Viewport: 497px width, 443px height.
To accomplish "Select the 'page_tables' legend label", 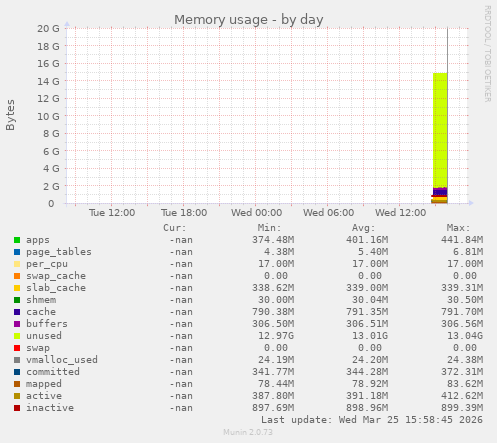I will (59, 252).
